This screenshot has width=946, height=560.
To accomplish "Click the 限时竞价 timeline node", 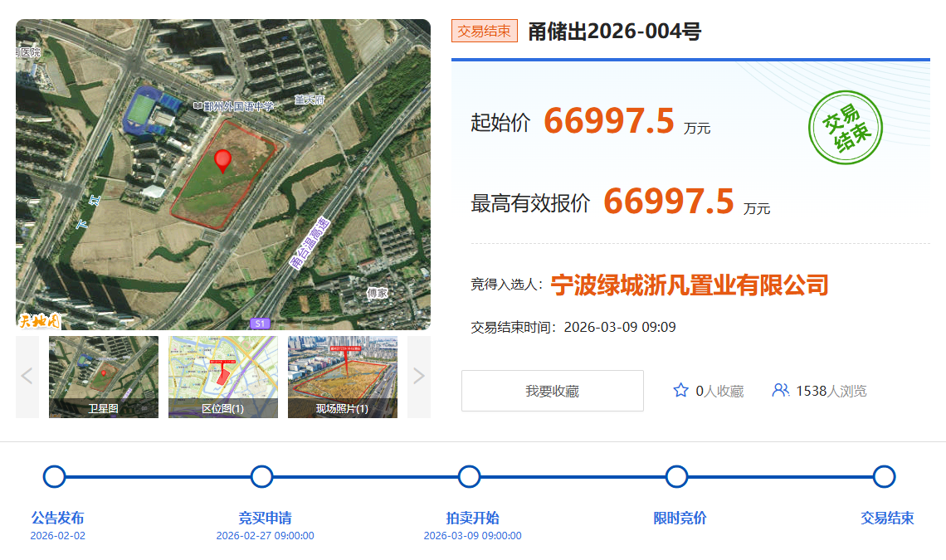I will (x=677, y=477).
